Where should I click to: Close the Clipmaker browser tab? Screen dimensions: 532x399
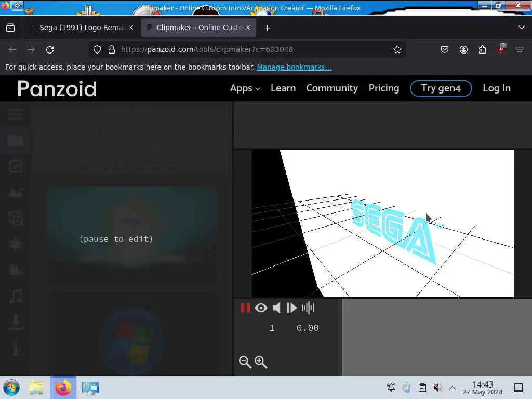coord(248,28)
